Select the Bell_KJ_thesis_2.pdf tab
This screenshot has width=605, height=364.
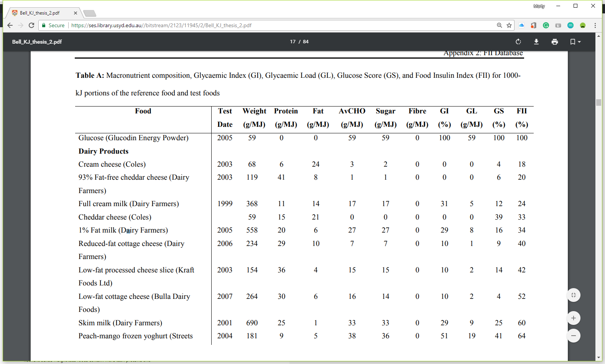[40, 13]
